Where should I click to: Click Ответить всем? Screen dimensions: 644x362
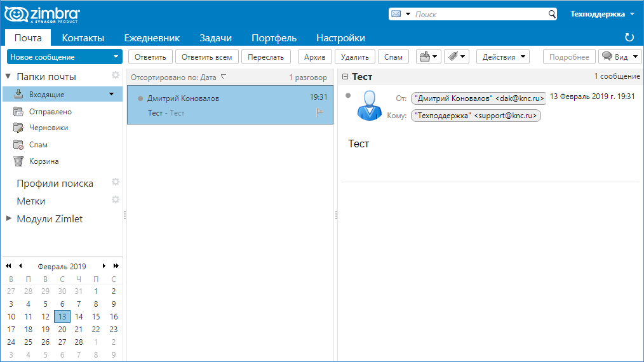click(207, 57)
